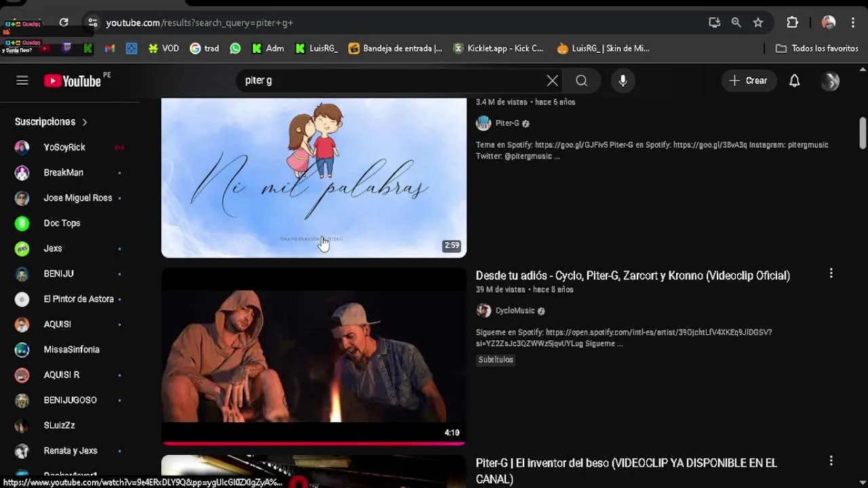Expand the 'Suscripciones' section
The image size is (868, 488).
[52, 122]
